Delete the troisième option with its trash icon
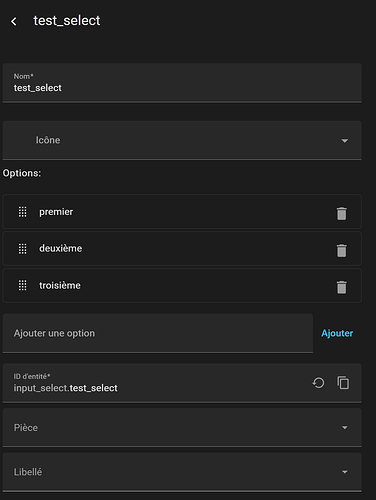 coord(342,287)
